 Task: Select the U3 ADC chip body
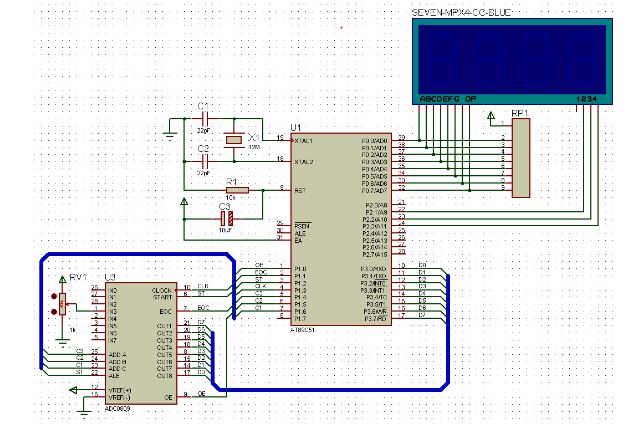point(141,343)
